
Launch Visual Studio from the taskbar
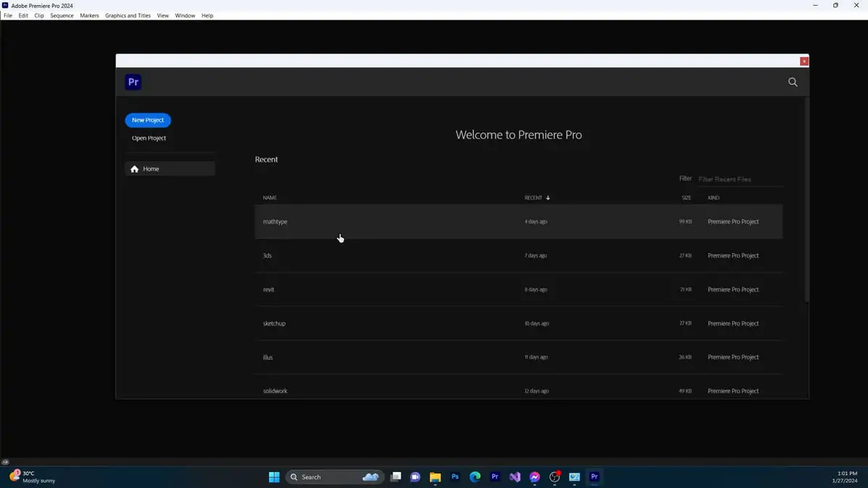[x=515, y=477]
